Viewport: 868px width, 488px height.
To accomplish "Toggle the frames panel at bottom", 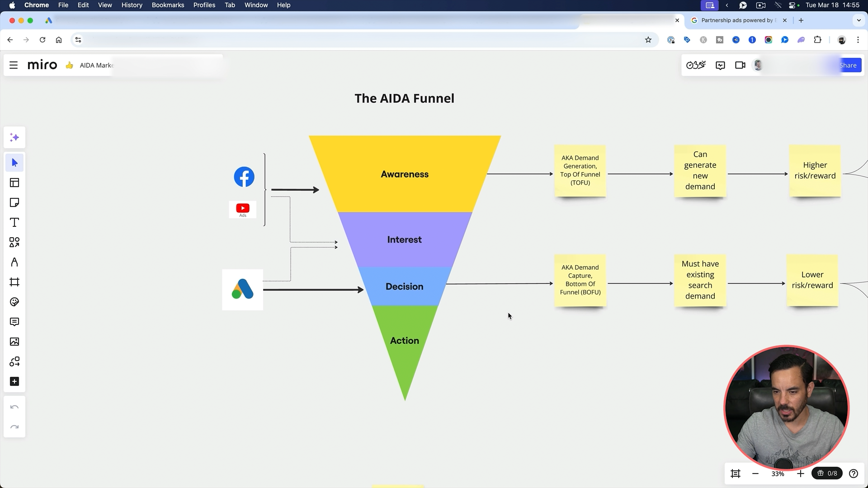I will coord(736,474).
